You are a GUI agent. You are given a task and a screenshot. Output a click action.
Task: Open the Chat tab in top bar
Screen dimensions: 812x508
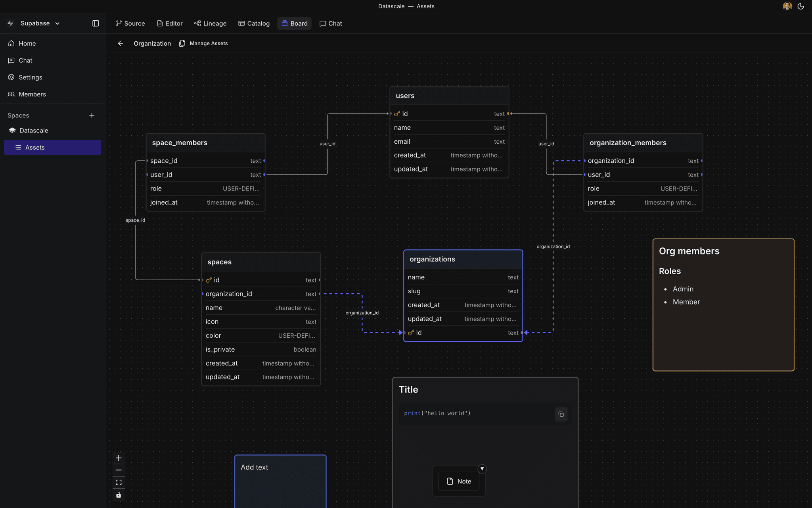[x=331, y=23]
